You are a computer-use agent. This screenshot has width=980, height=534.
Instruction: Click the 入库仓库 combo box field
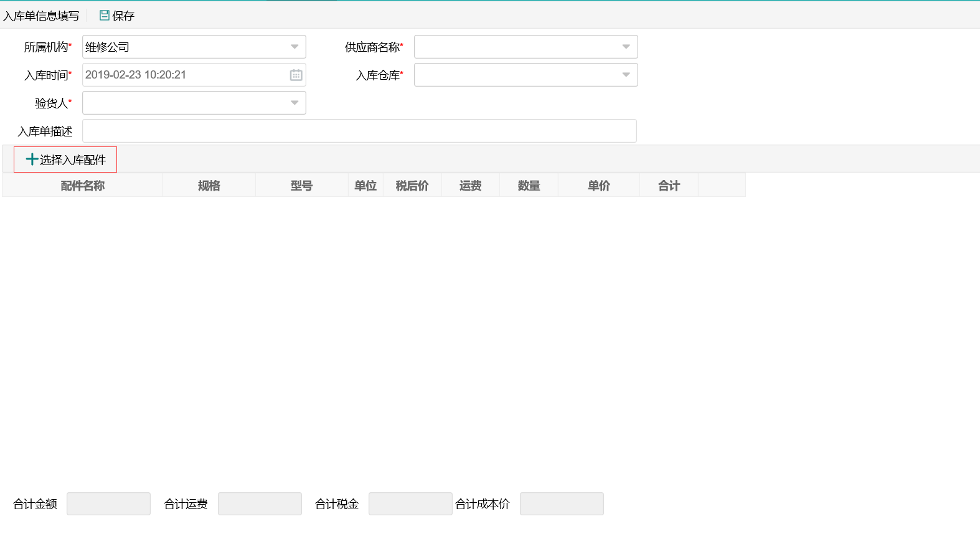pos(526,75)
